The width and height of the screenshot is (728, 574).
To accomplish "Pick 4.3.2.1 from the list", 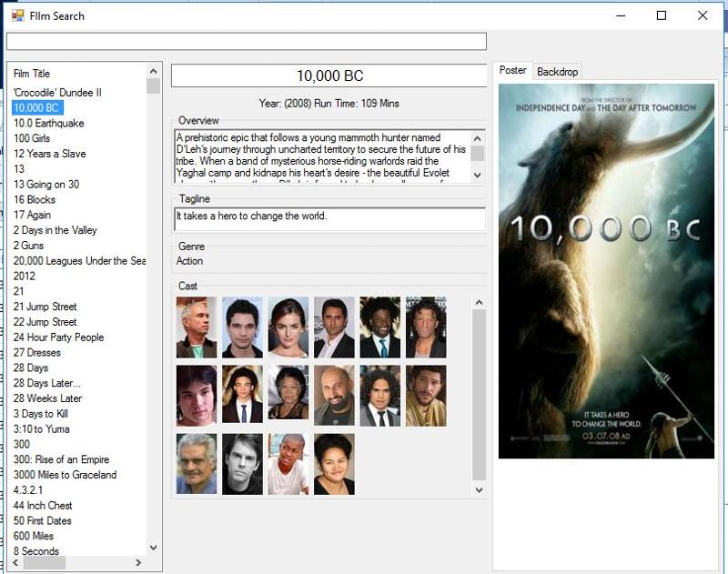I will [x=28, y=490].
